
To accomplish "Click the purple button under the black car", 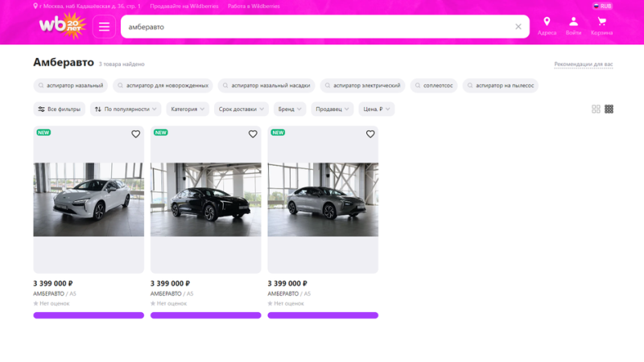I will pos(206,315).
